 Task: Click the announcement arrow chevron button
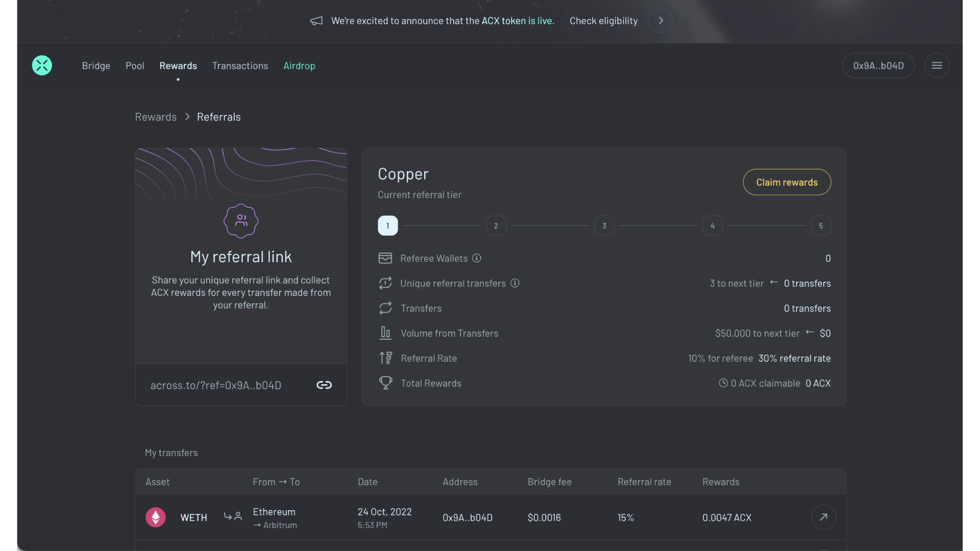coord(660,21)
